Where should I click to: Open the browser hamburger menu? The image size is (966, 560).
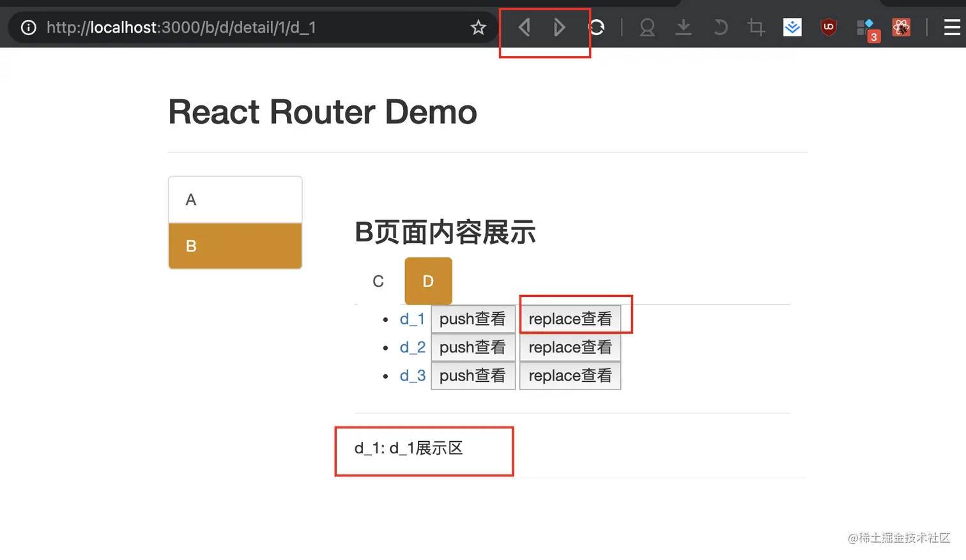tap(952, 27)
